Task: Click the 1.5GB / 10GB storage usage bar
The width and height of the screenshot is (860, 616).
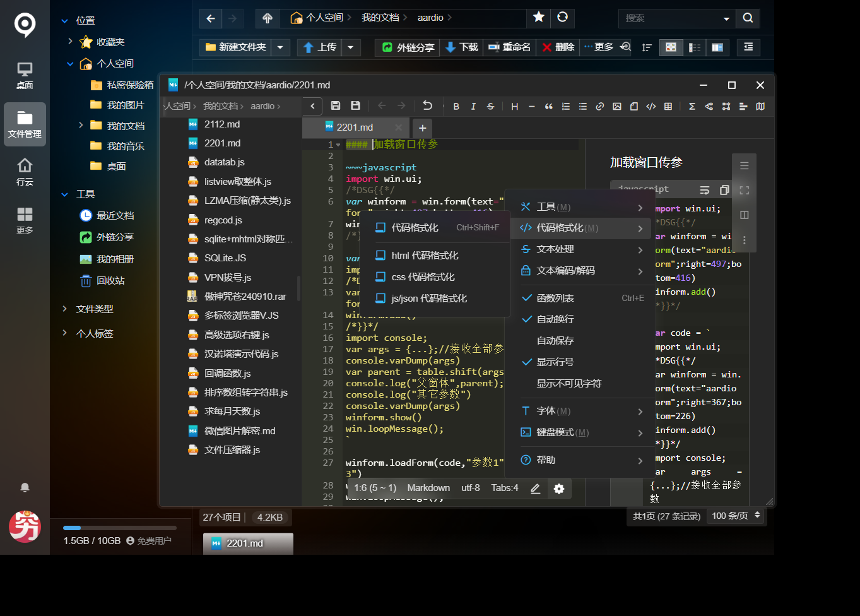Action: pos(120,528)
